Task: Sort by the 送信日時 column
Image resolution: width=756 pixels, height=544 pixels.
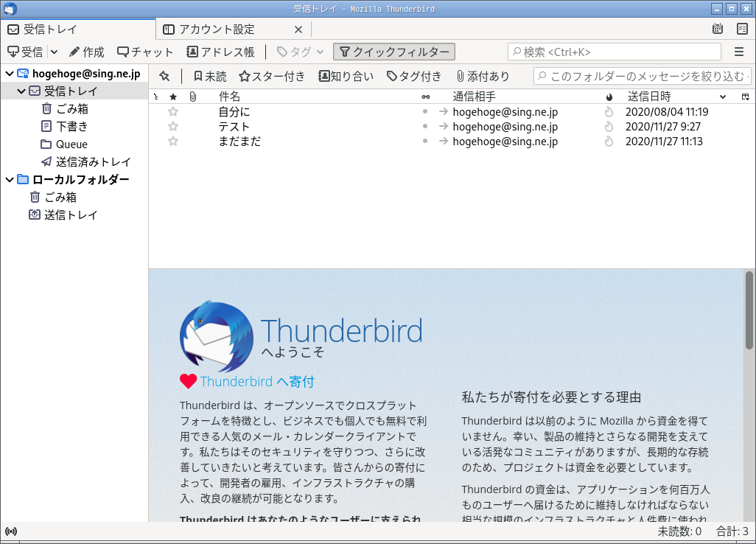Action: [x=676, y=97]
